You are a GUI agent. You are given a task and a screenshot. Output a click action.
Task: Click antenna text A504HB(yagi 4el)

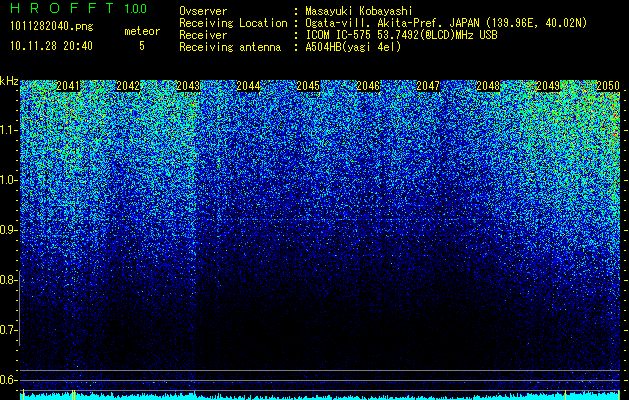(x=353, y=47)
